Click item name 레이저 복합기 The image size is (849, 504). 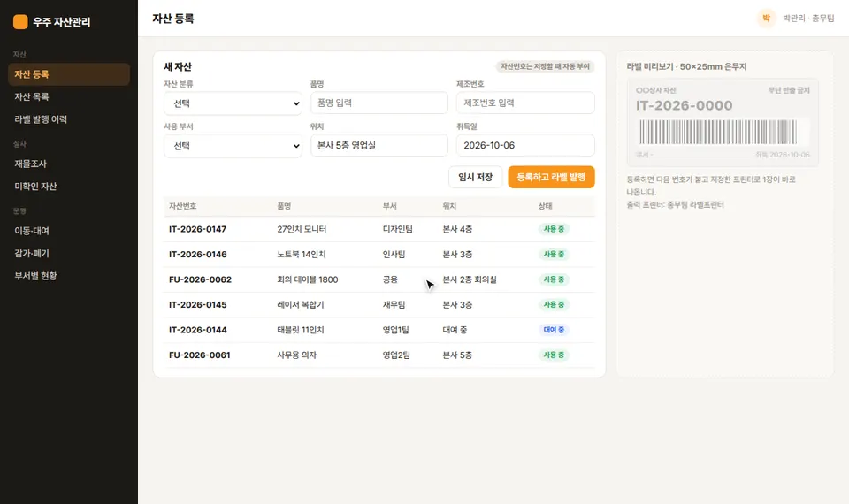(x=301, y=305)
